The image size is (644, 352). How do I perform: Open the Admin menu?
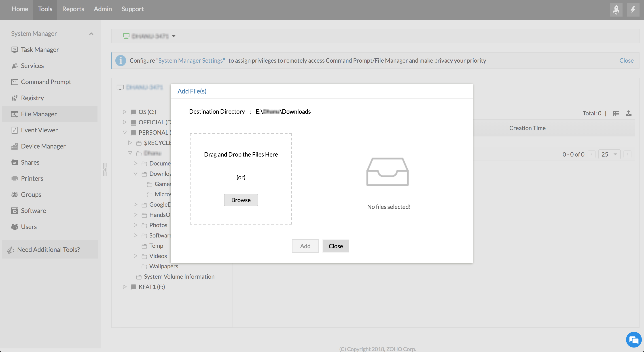point(103,9)
